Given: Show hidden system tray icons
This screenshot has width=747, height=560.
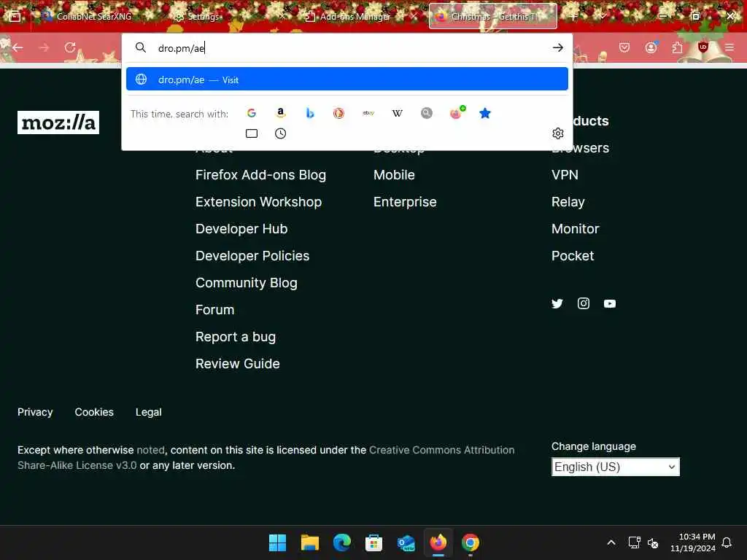Looking at the screenshot, I should point(611,542).
